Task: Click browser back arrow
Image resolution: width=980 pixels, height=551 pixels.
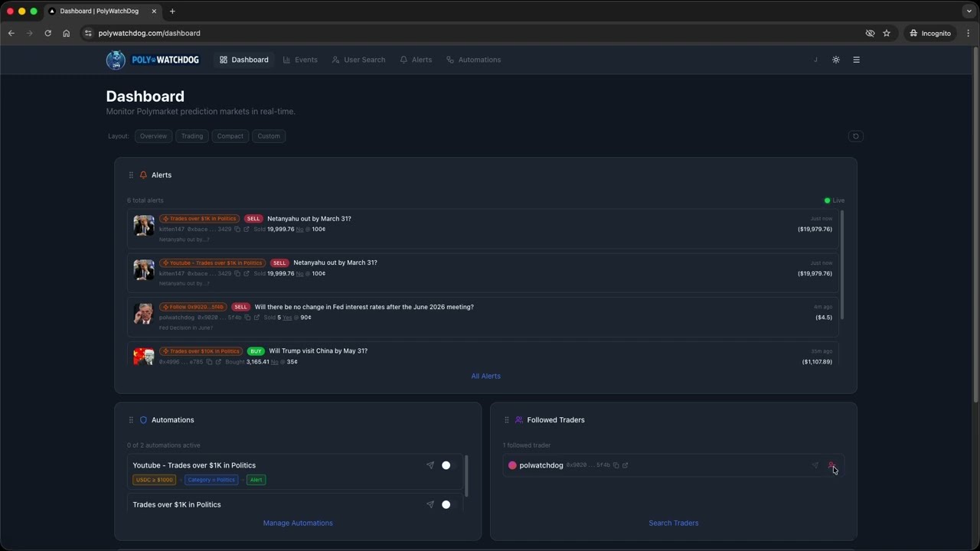Action: click(x=11, y=33)
